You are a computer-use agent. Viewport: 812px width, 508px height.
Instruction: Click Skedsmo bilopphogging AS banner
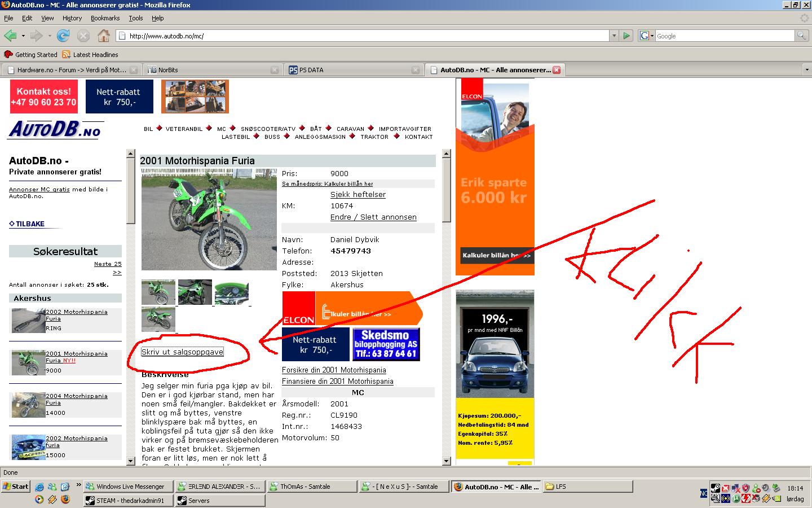(386, 344)
